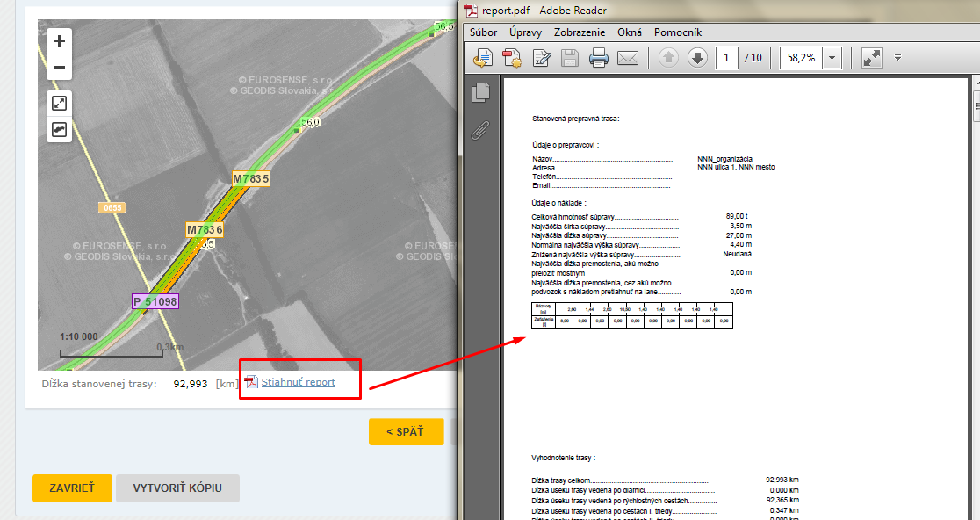The image size is (980, 520).
Task: Click the ZAVRIEŤ button
Action: pyautogui.click(x=73, y=488)
